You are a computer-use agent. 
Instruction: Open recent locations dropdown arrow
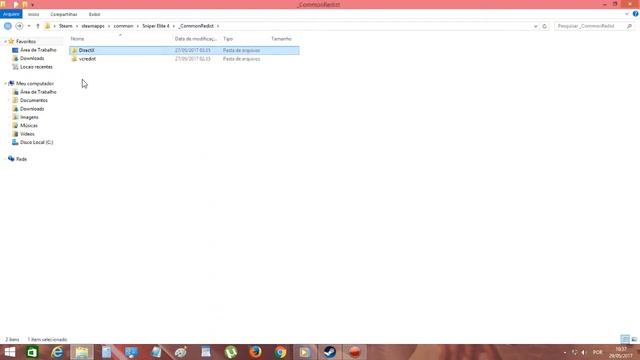click(29, 26)
